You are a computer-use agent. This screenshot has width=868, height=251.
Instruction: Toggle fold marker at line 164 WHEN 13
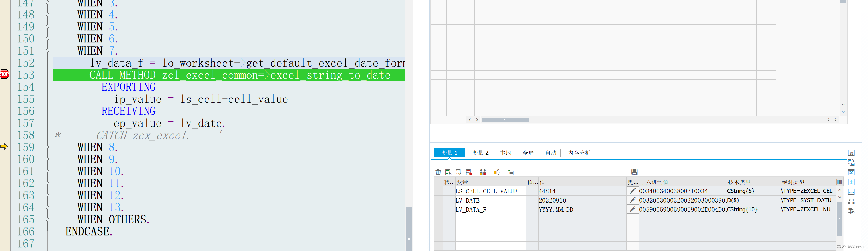tap(48, 207)
